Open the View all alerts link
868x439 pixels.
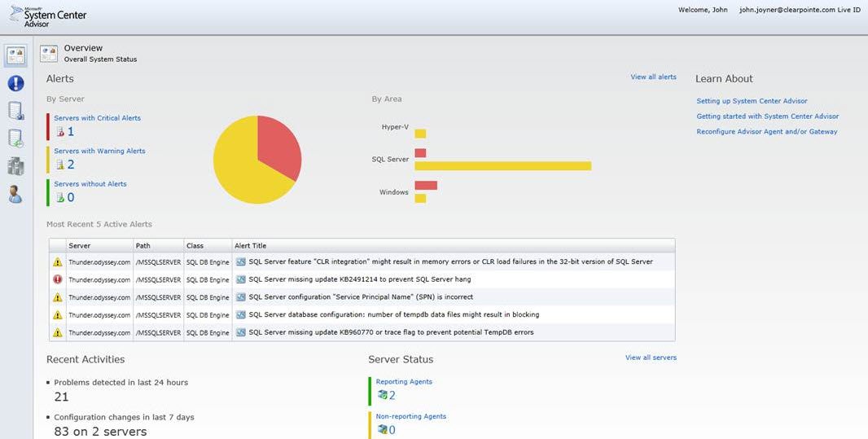coord(653,77)
